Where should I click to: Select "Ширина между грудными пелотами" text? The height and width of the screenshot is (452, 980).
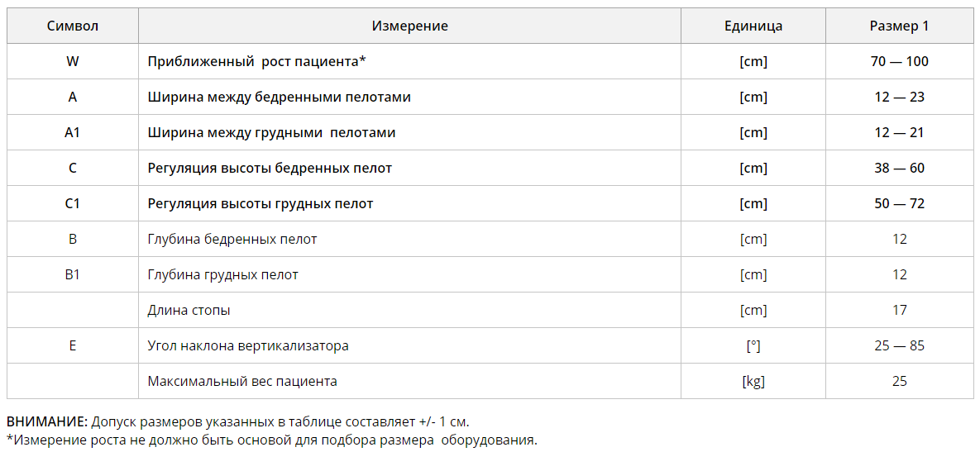(271, 132)
